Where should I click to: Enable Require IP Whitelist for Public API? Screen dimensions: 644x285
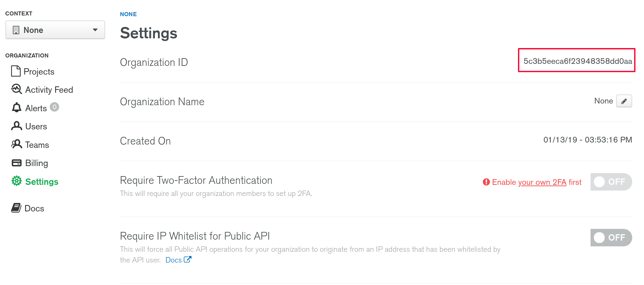click(611, 238)
